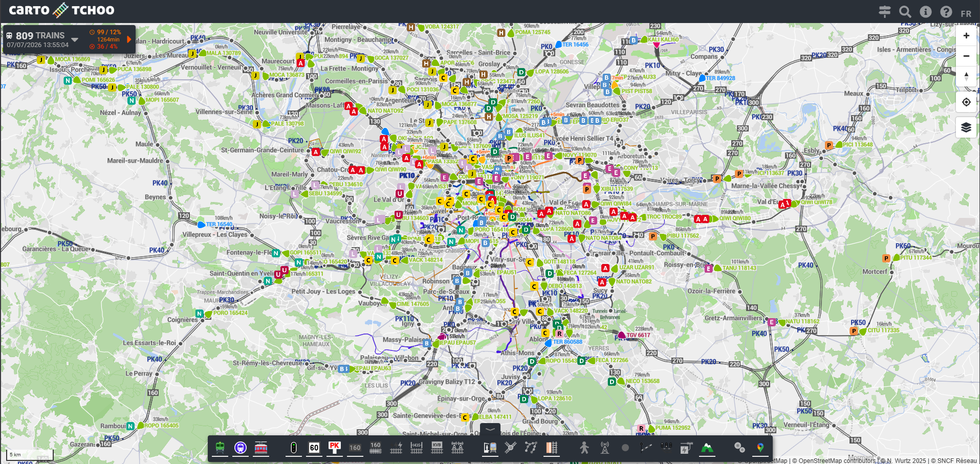Enable the grey 160 line speed layer
The height and width of the screenshot is (464, 980).
coord(355,448)
